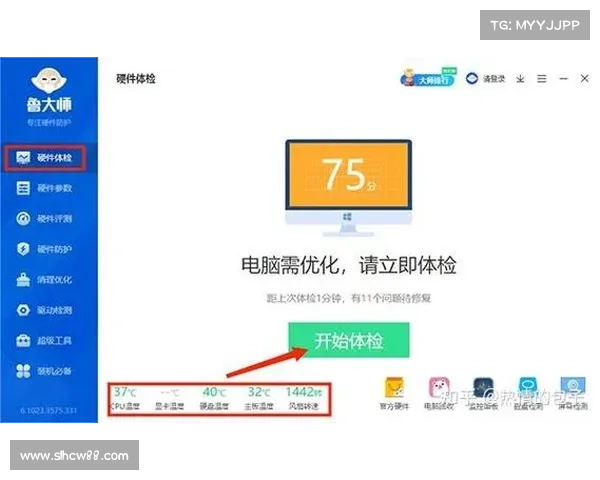
Task: Click the 请登录 login link
Action: coord(486,78)
